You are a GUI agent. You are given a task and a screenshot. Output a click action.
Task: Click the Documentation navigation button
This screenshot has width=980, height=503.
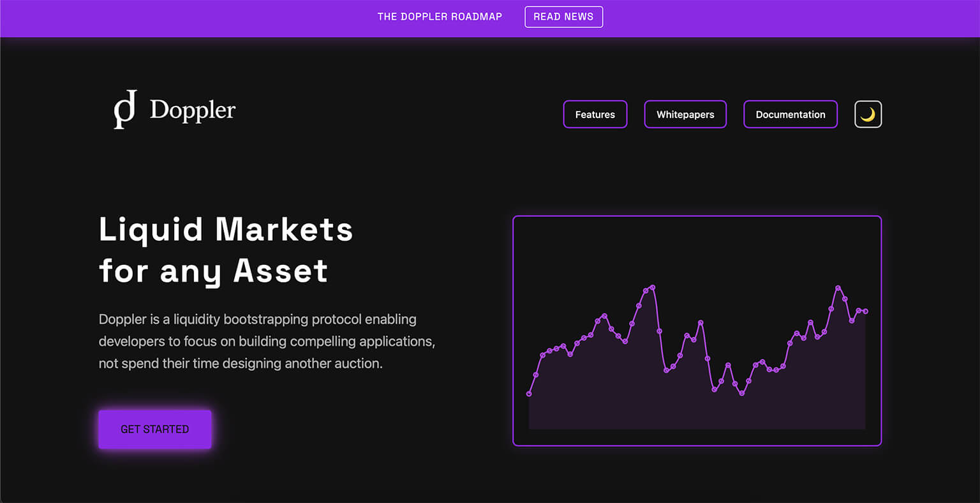click(790, 114)
